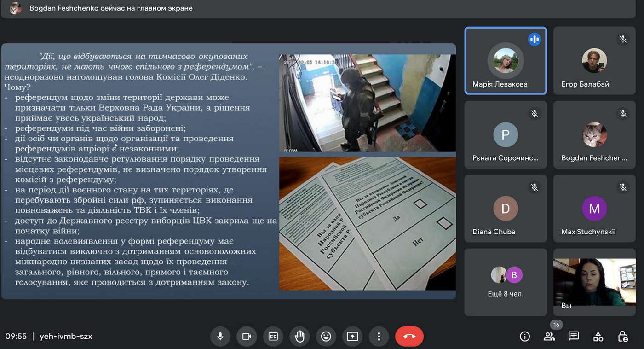The width and height of the screenshot is (644, 349).
Task: Open meeting details info icon
Action: coord(525,337)
